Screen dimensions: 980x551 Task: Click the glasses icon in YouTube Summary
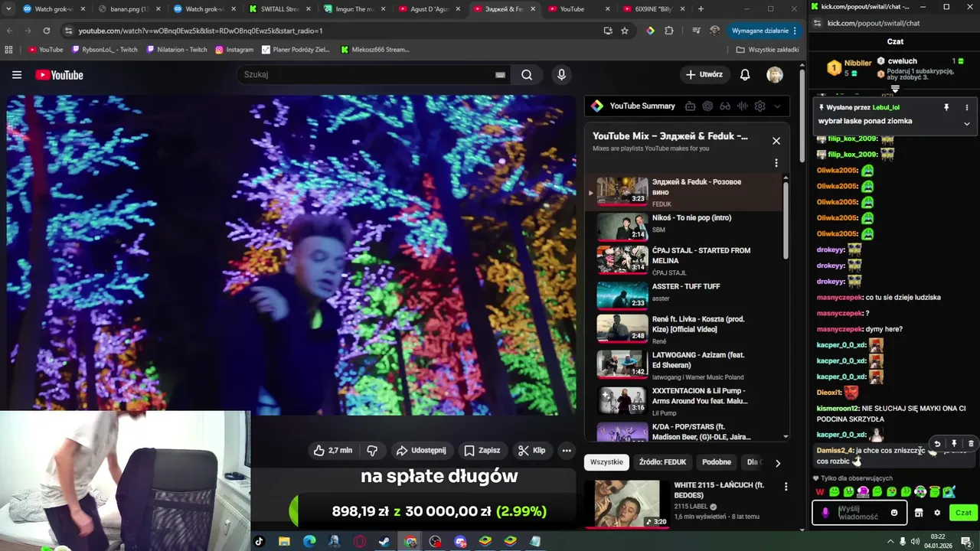click(x=725, y=106)
